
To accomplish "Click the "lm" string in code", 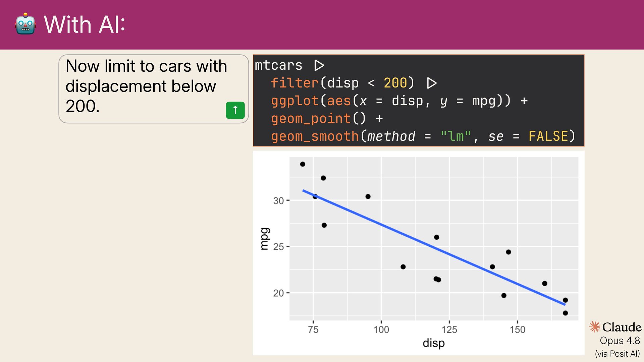I will point(456,136).
